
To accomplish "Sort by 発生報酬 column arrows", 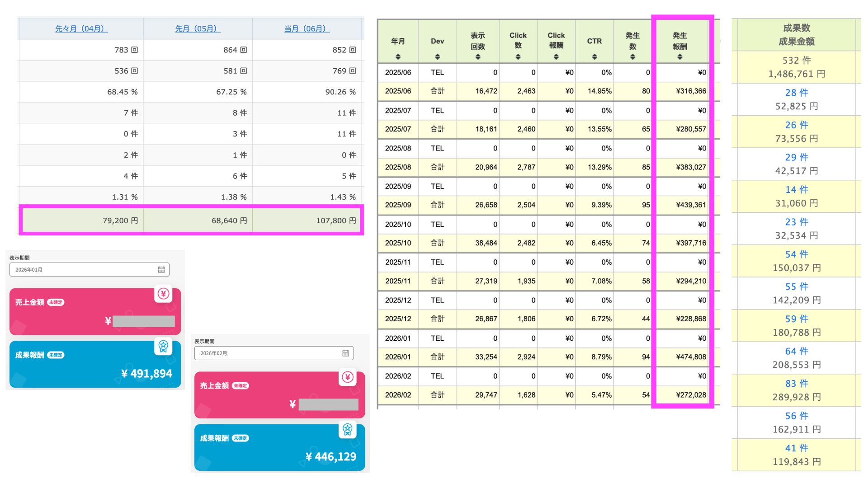I will [x=679, y=57].
